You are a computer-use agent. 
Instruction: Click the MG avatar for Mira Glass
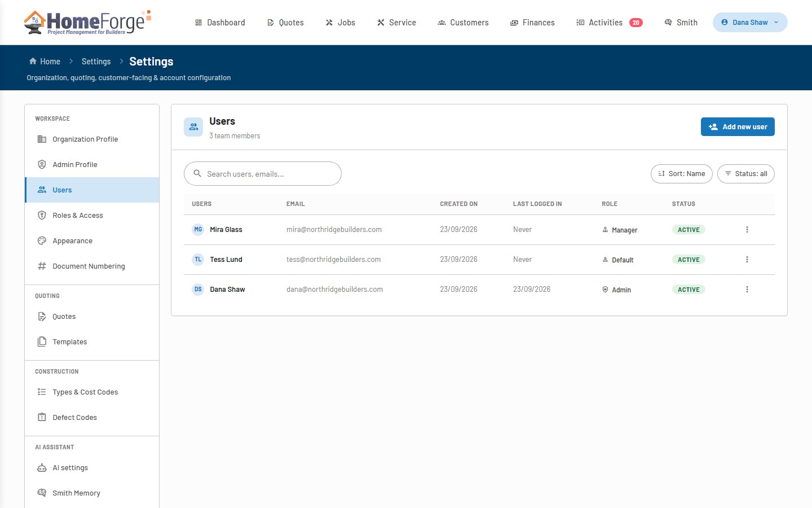(198, 230)
